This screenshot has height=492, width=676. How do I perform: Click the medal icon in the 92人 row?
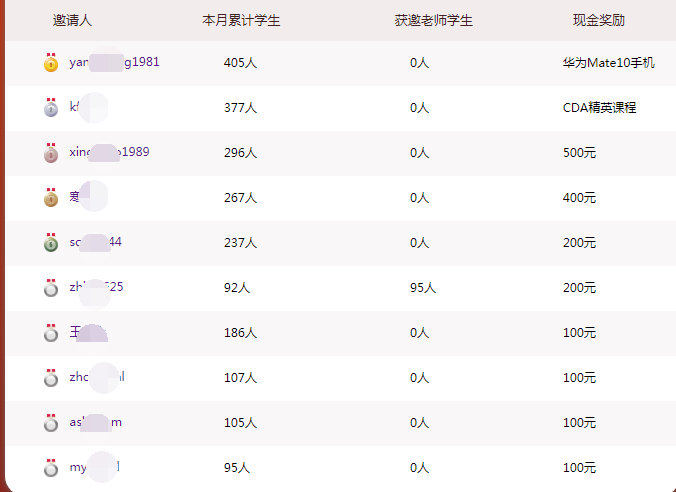tap(51, 288)
